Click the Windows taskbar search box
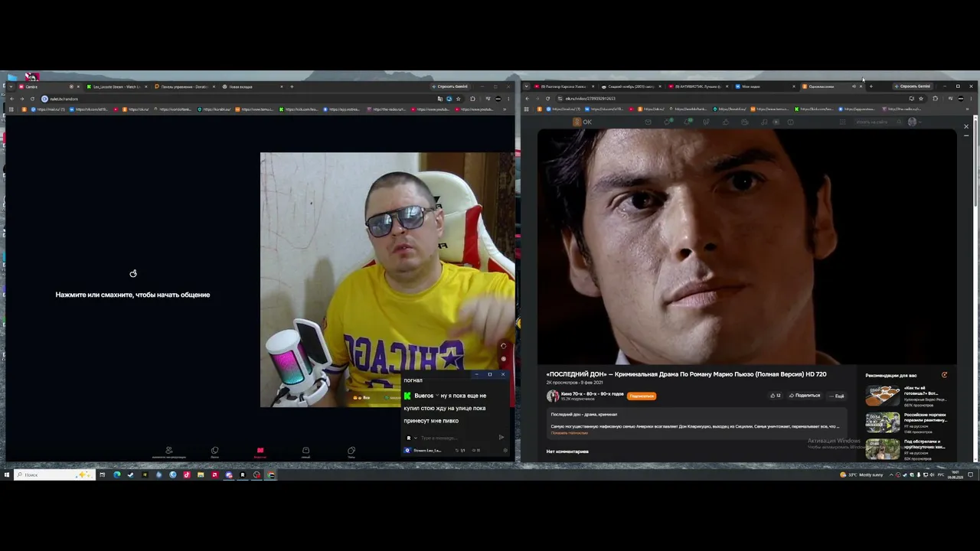The width and height of the screenshot is (980, 551). 55,474
